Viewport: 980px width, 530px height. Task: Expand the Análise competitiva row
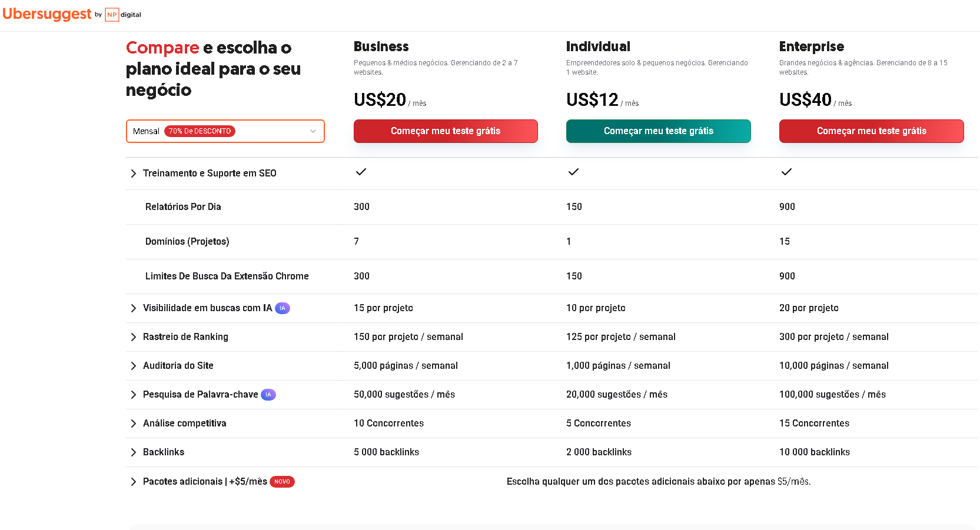click(133, 423)
